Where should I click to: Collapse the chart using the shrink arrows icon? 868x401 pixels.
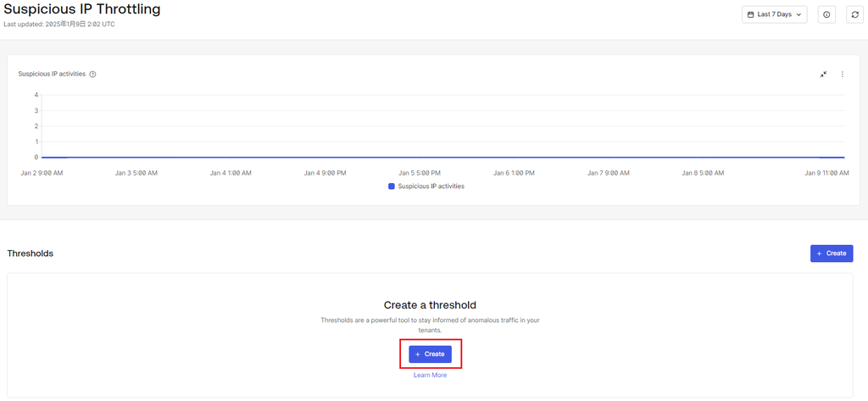tap(824, 75)
